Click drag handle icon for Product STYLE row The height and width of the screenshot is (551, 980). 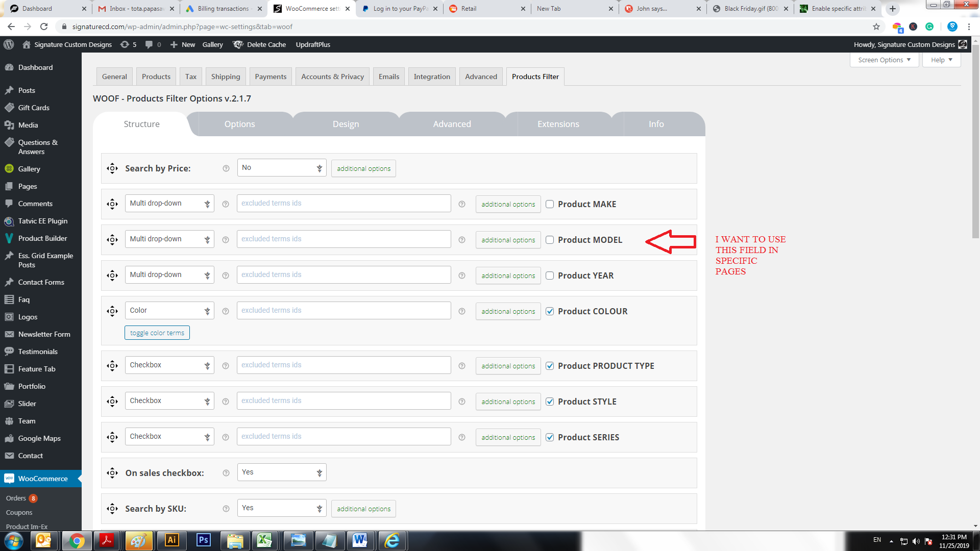[x=112, y=402]
